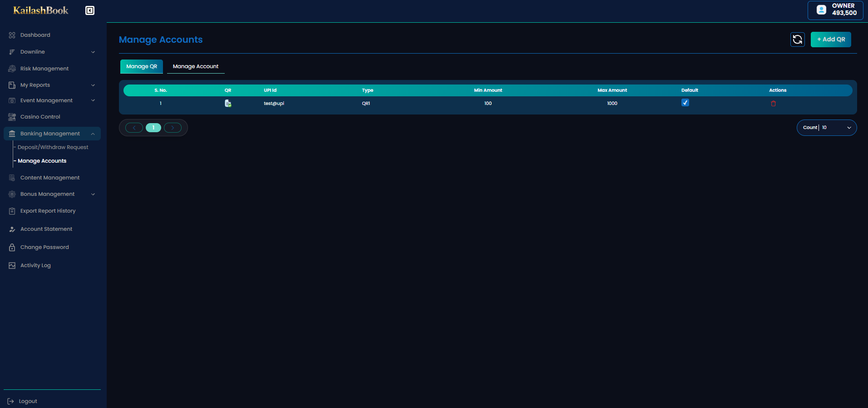The image size is (868, 408).
Task: Click the Max Amount column header
Action: point(612,90)
